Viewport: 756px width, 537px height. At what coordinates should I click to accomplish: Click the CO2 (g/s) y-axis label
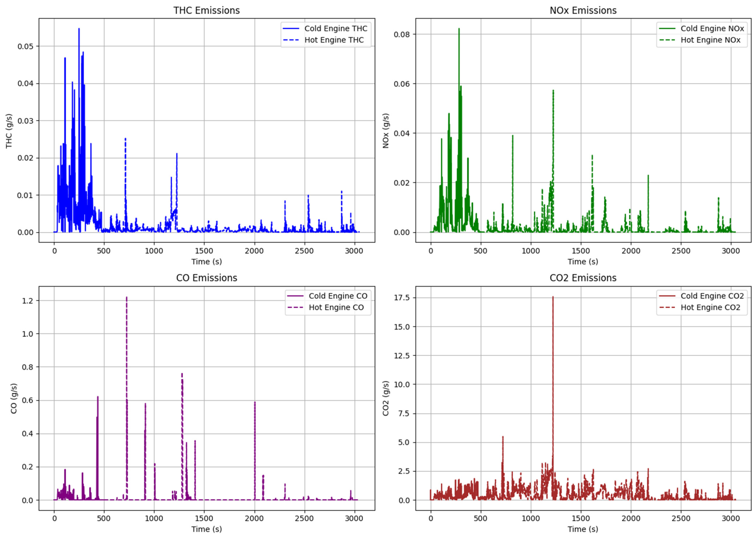pos(386,398)
